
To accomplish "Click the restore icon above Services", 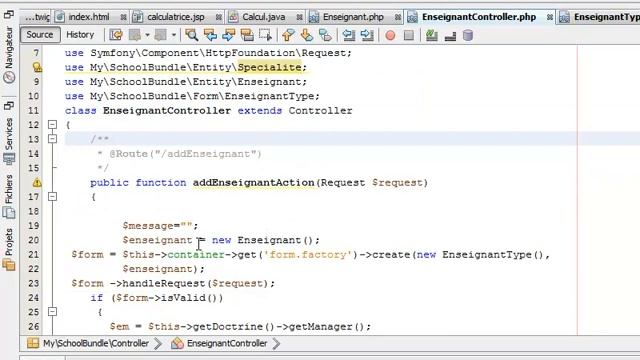I will pyautogui.click(x=9, y=107).
